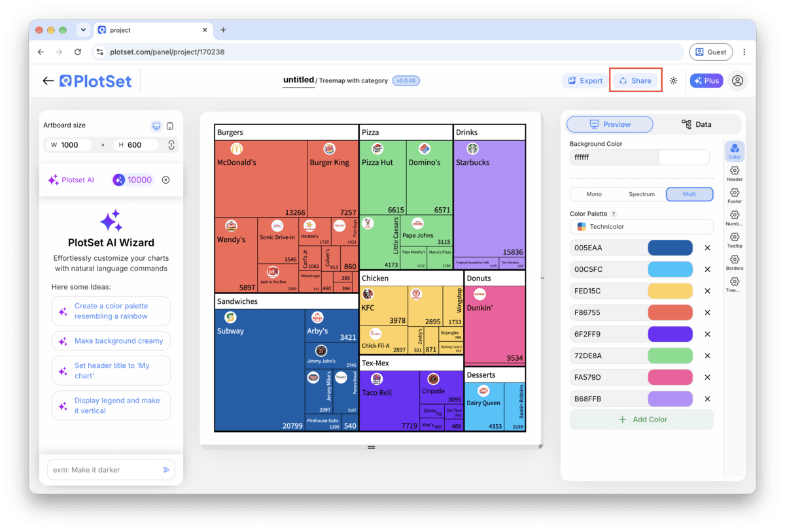Click the Subway tile in treemap
Viewport: 785px width, 532px height.
point(260,370)
